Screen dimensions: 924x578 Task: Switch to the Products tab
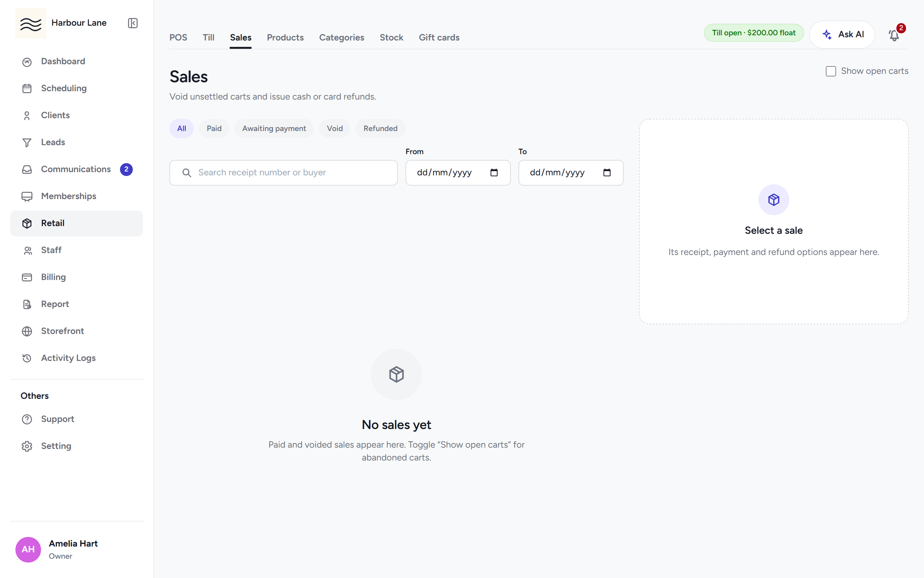[285, 38]
